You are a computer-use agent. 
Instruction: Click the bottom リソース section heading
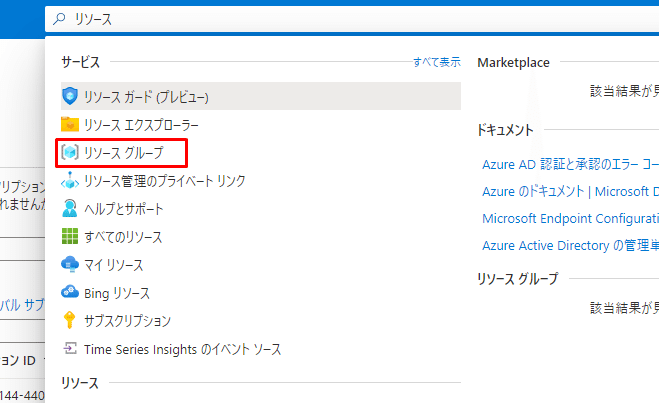click(80, 383)
